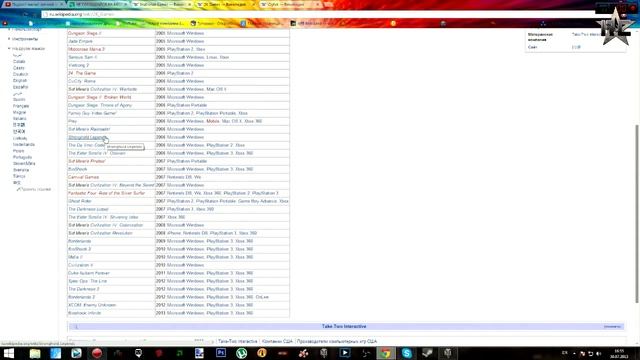Click the edit interlanguage links item

pos(34,189)
